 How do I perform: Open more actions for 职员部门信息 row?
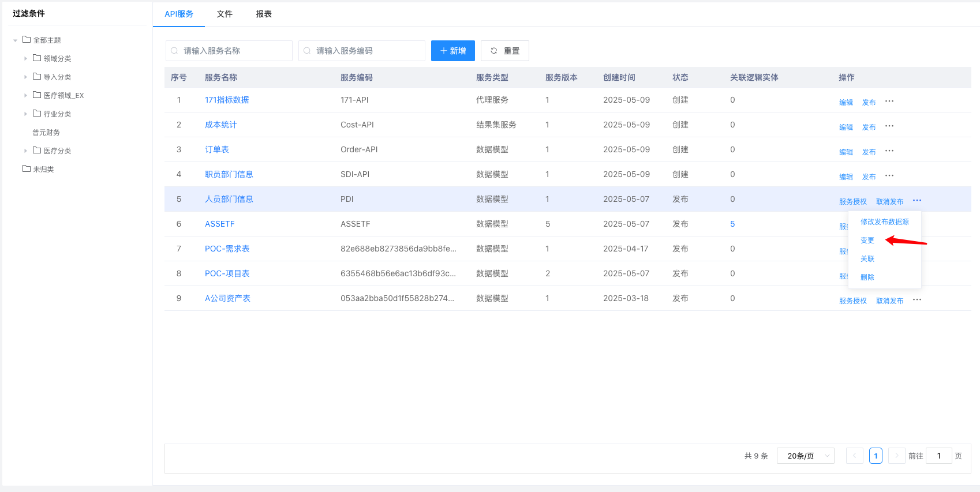click(889, 176)
